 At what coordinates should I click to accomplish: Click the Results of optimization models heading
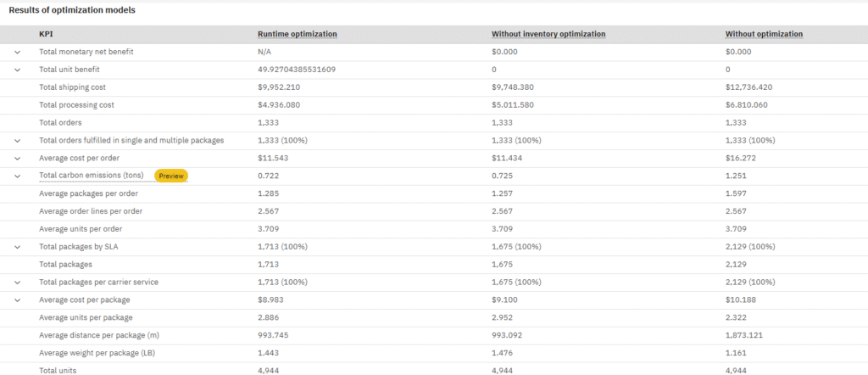71,10
